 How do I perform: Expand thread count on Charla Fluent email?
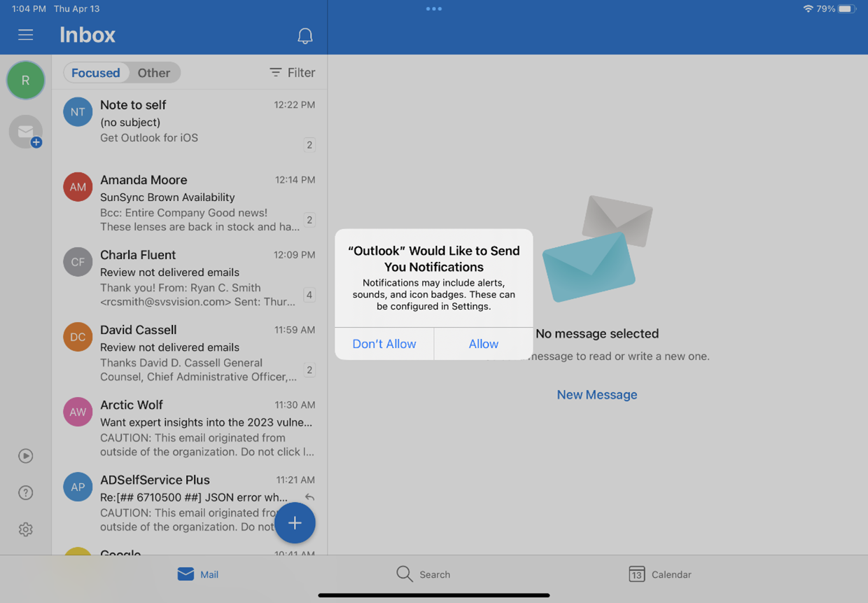[309, 295]
